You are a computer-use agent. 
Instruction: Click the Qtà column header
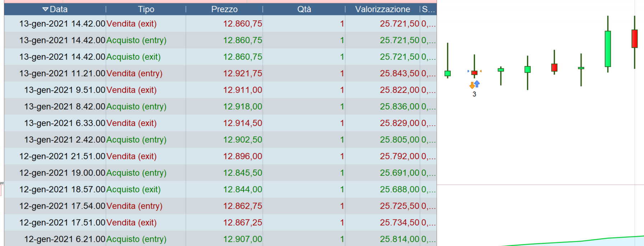[x=304, y=9]
